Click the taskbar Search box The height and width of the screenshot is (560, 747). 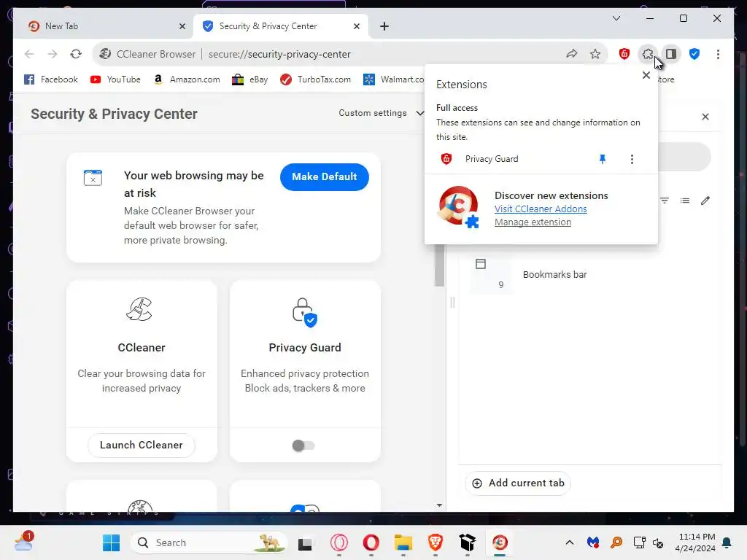209,542
